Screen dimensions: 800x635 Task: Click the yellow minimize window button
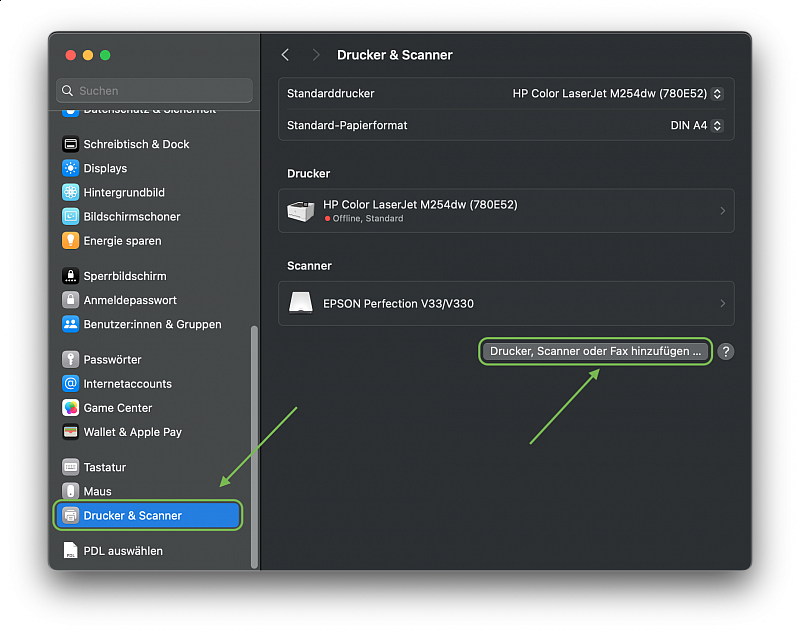(88, 55)
